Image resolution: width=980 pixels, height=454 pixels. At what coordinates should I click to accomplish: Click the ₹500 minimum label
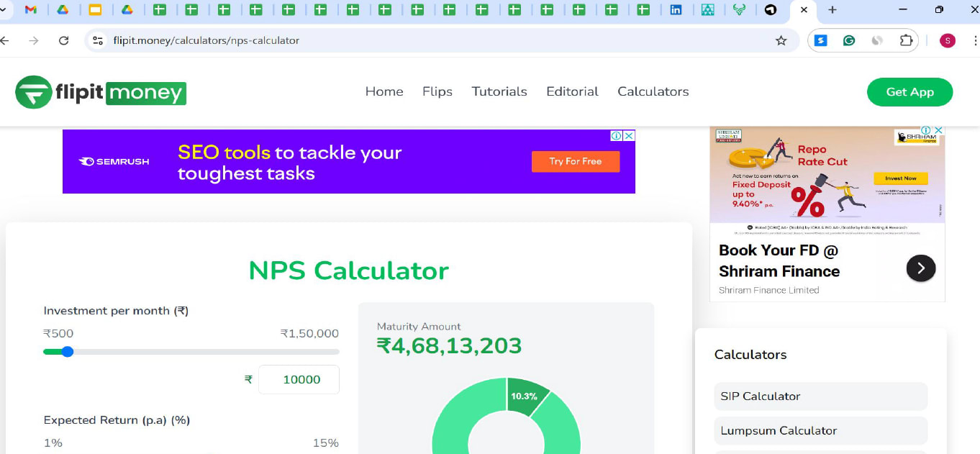[x=58, y=333]
